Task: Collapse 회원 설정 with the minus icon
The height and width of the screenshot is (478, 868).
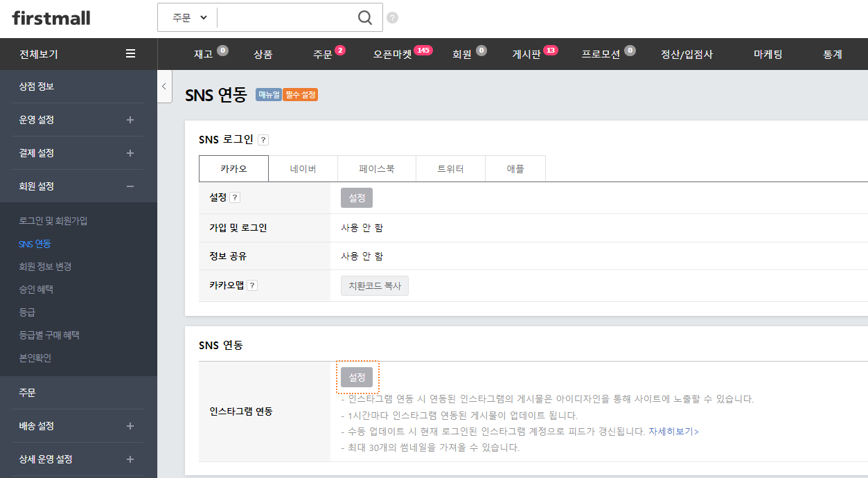Action: tap(130, 186)
